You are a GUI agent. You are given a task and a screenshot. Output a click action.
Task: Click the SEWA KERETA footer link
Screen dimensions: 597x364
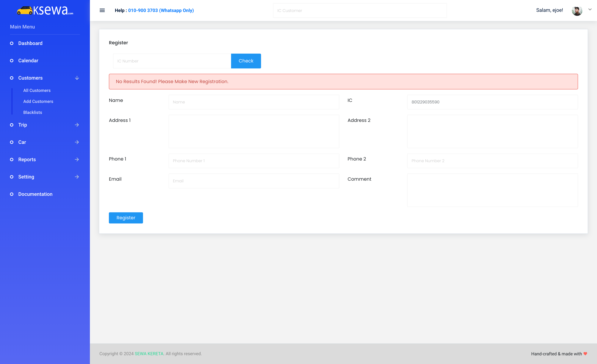(149, 354)
